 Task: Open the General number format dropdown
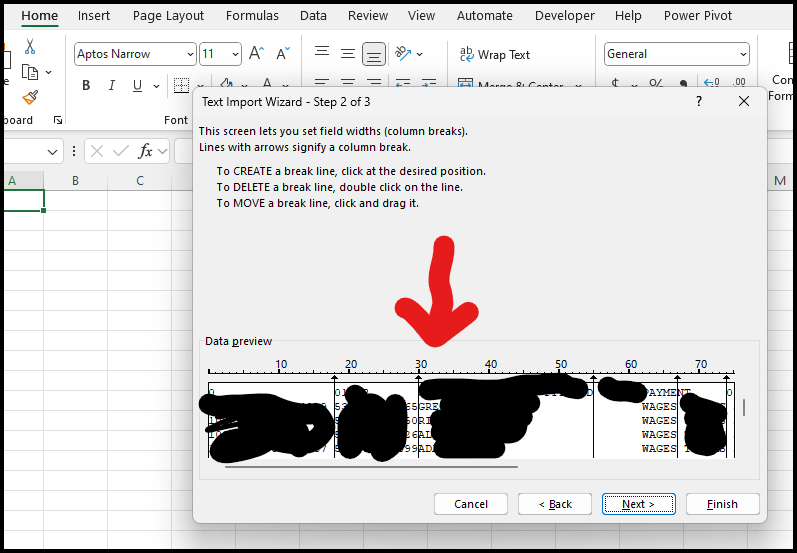[x=742, y=54]
